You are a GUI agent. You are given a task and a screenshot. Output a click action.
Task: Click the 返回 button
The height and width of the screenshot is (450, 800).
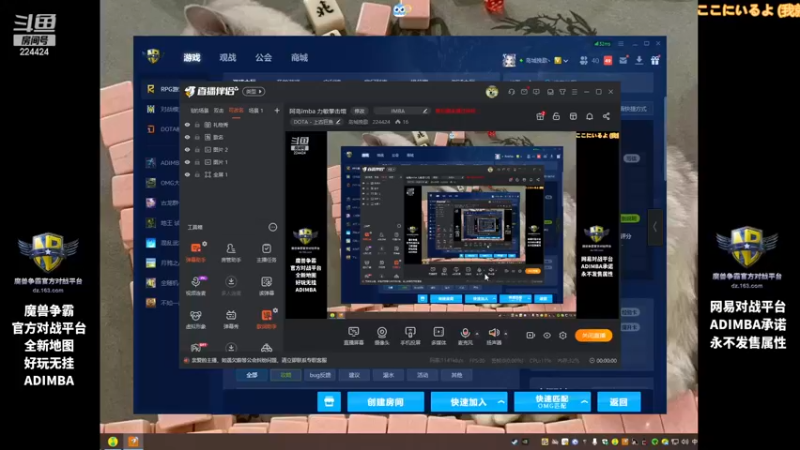click(618, 402)
